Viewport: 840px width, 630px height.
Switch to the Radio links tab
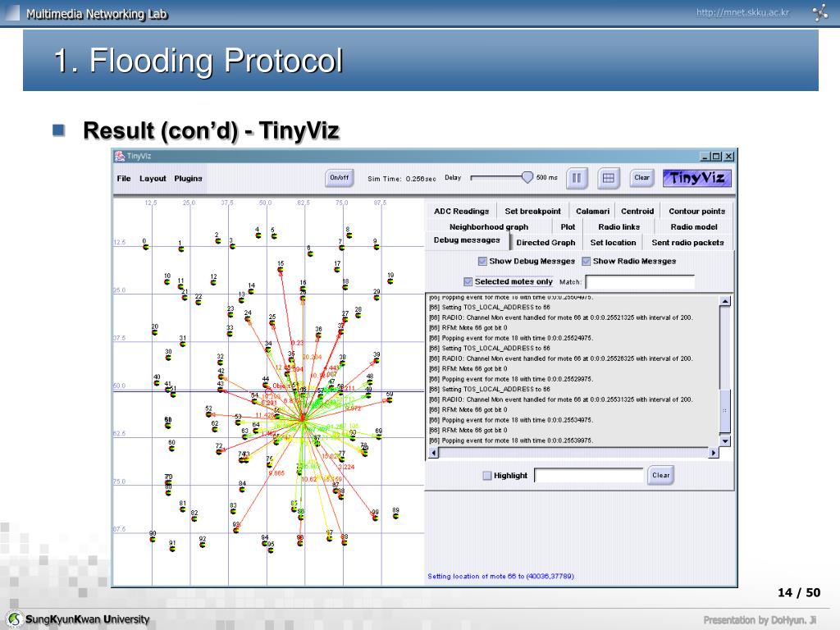[619, 226]
